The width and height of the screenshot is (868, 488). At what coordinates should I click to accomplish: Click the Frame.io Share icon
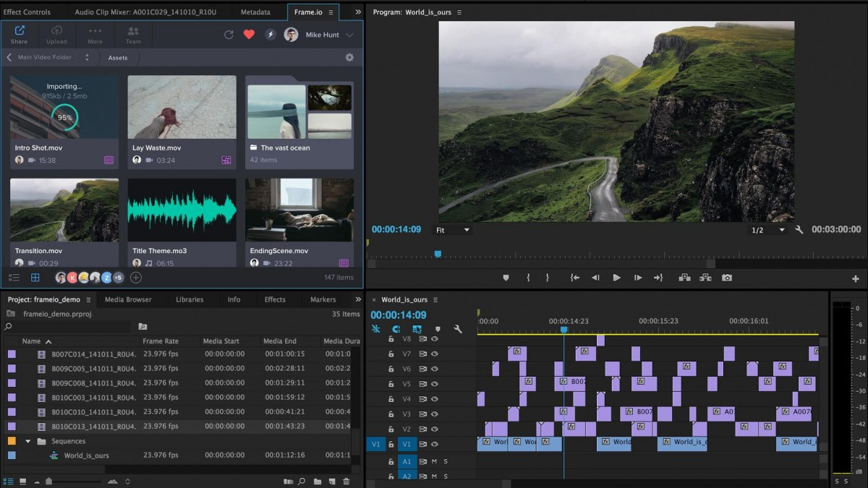18,30
